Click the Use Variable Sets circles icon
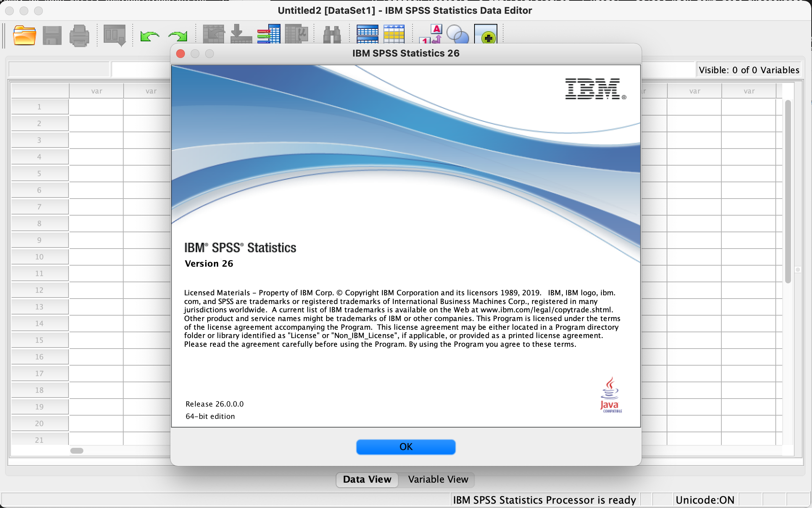This screenshot has height=508, width=812. tap(457, 34)
